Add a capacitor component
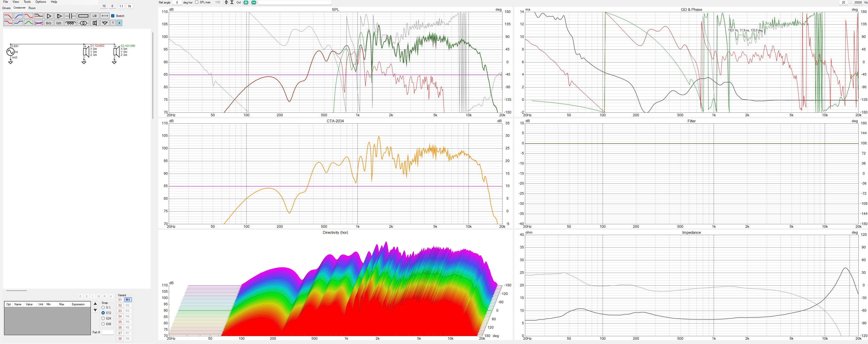The width and height of the screenshot is (868, 344). pos(70,16)
